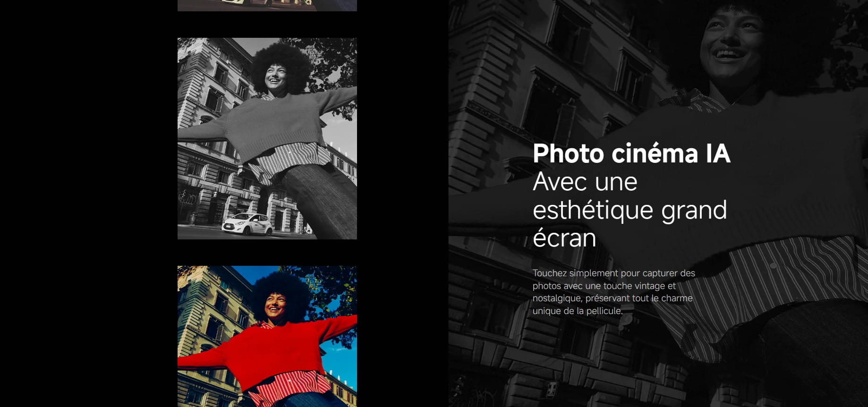Viewport: 868px width, 407px height.
Task: Click the white car in black-and-white photo
Action: 247,223
